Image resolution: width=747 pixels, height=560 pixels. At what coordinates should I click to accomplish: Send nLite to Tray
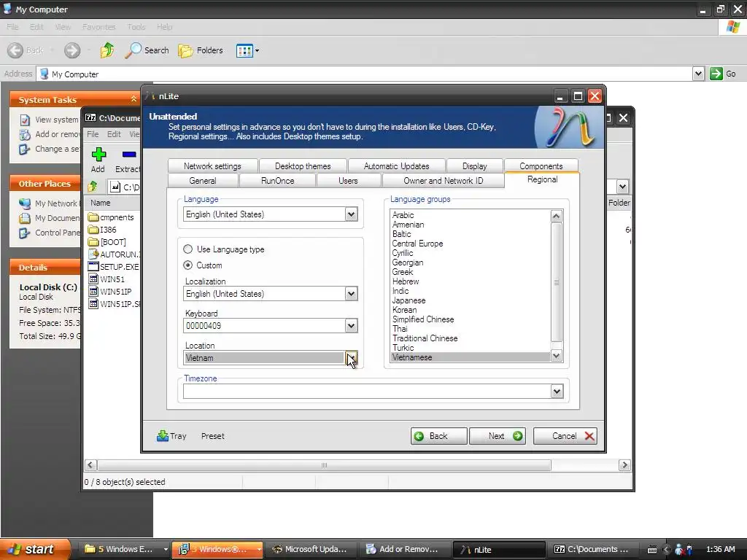pyautogui.click(x=171, y=436)
